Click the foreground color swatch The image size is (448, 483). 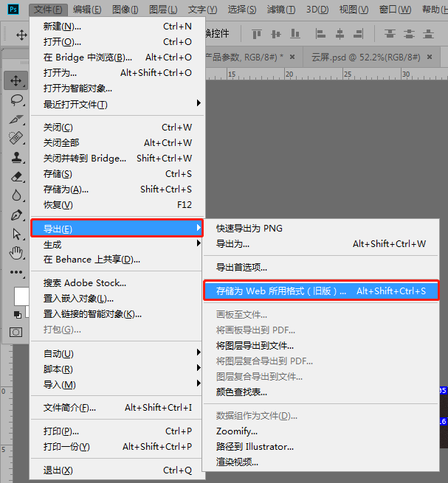click(x=21, y=296)
